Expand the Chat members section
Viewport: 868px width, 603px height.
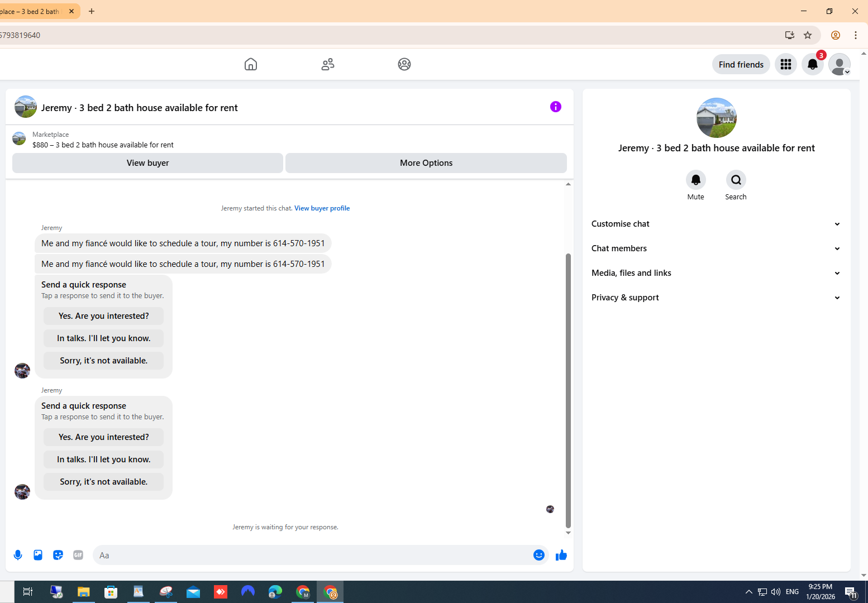point(717,248)
